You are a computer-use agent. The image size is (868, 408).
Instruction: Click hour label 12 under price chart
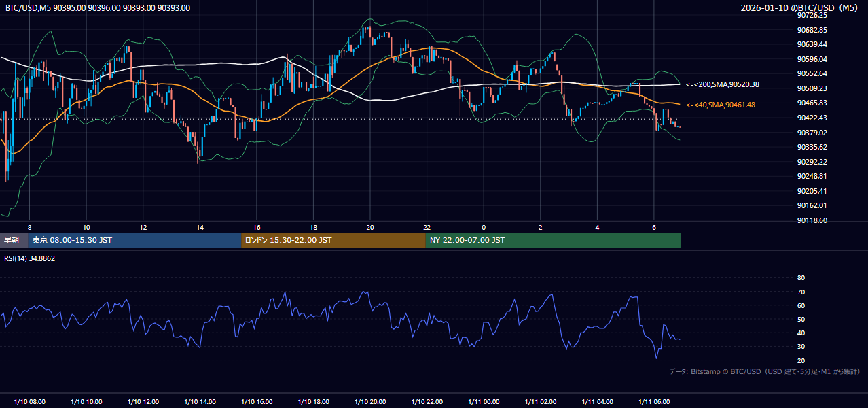(143, 227)
